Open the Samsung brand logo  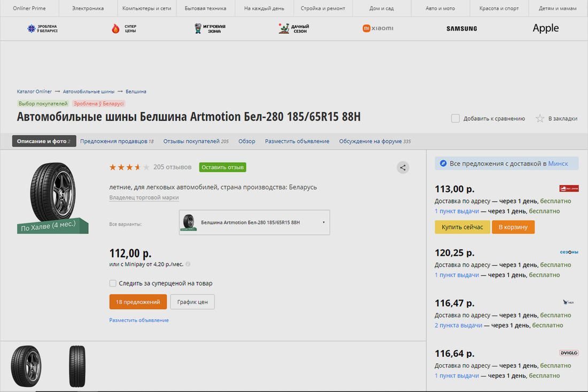461,28
